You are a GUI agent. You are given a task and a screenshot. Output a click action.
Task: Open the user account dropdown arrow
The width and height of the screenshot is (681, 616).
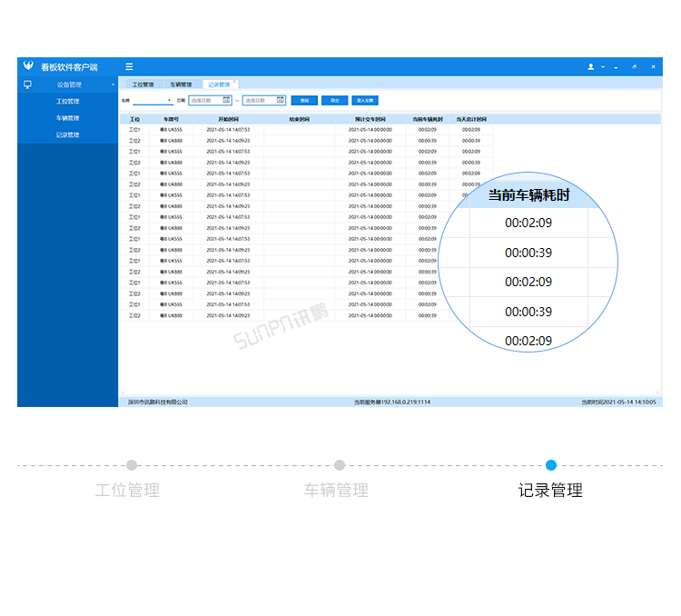(603, 67)
